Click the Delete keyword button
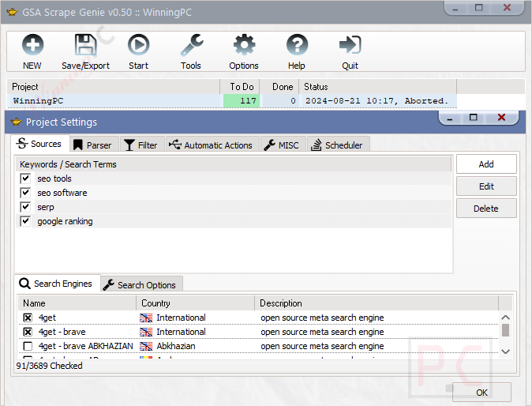Image resolution: width=532 pixels, height=406 pixels. (485, 209)
